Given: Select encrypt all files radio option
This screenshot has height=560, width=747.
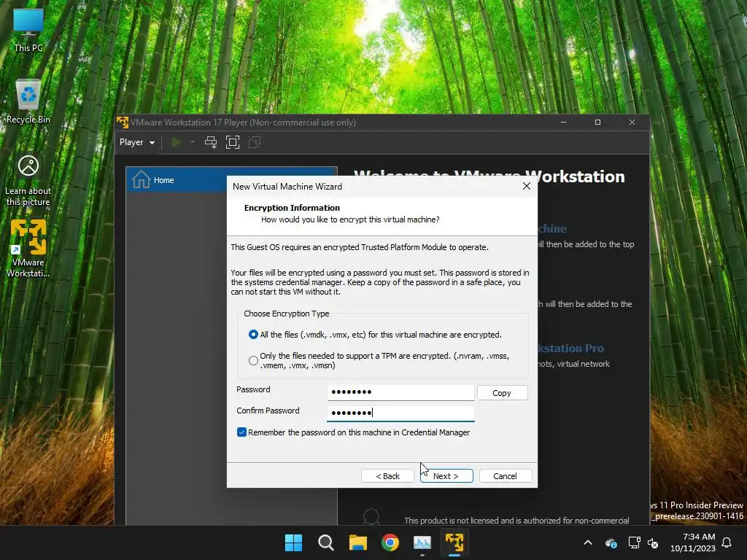Looking at the screenshot, I should coord(253,335).
